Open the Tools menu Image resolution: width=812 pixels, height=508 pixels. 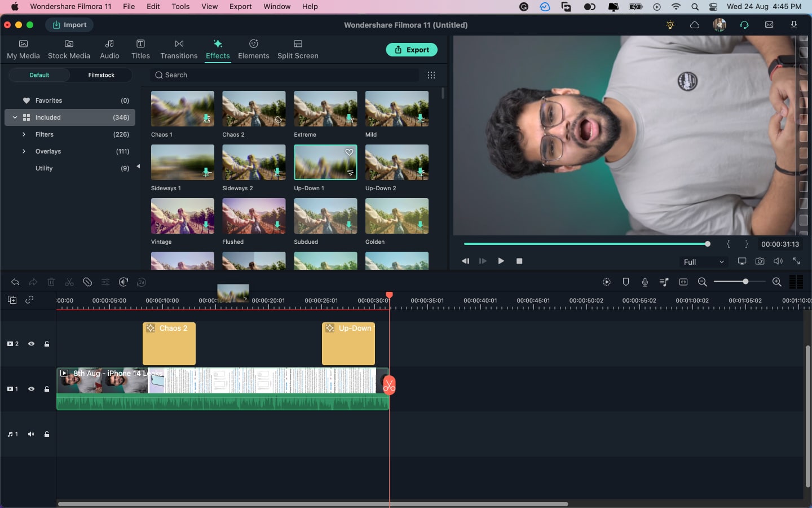[x=180, y=7]
